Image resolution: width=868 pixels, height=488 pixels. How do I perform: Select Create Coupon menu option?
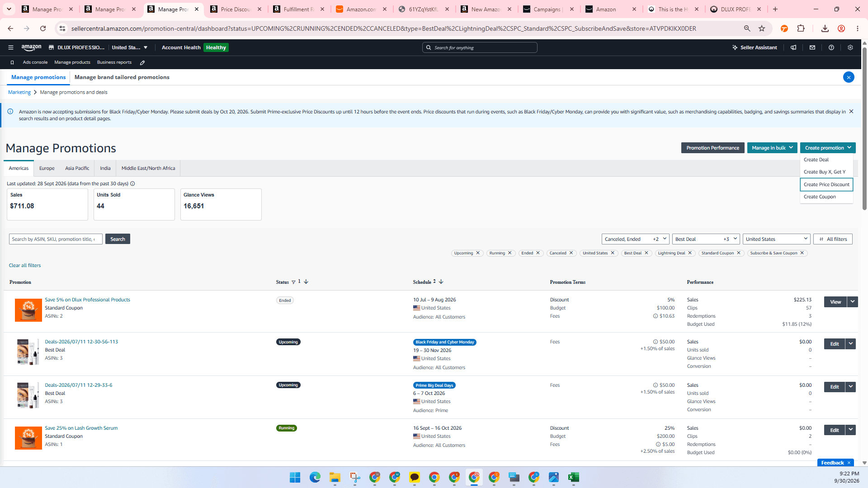[x=826, y=197]
